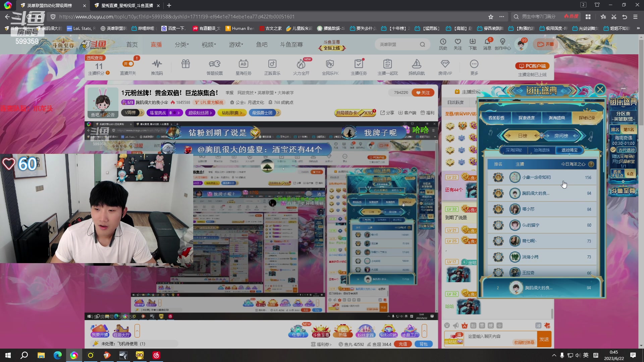Switch to 渊海盛典 tab in panel
This screenshot has height=362, width=644.
click(x=556, y=118)
